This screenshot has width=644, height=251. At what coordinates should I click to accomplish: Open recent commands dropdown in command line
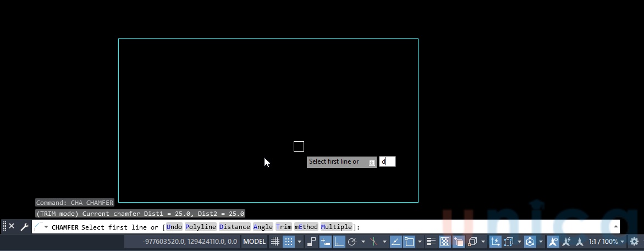tap(46, 227)
